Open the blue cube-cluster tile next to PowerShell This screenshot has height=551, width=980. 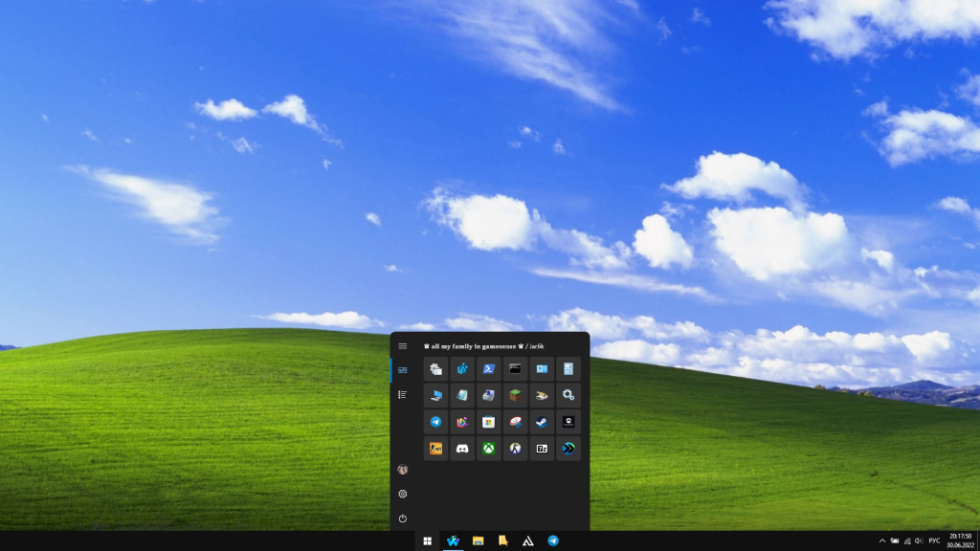coord(462,369)
